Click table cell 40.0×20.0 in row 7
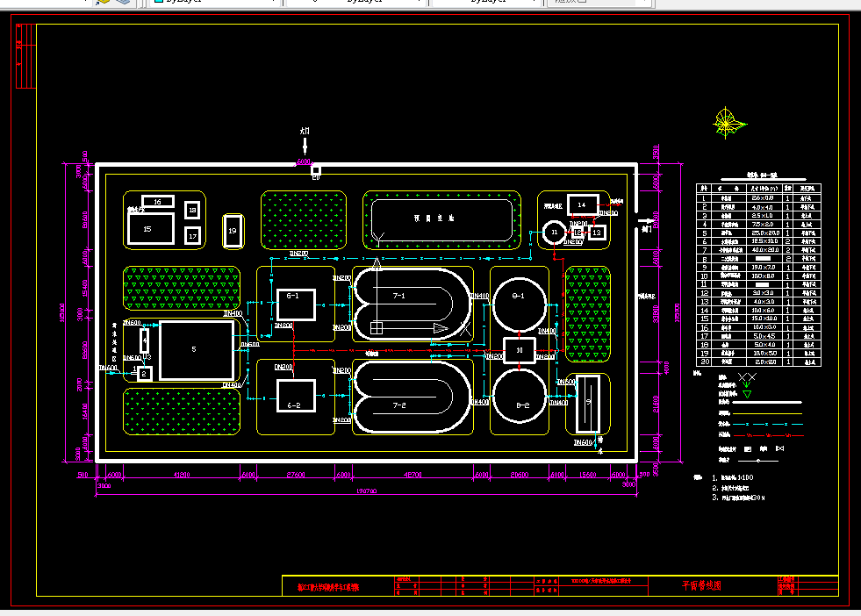Screen dimensions: 861x616 click(x=765, y=250)
